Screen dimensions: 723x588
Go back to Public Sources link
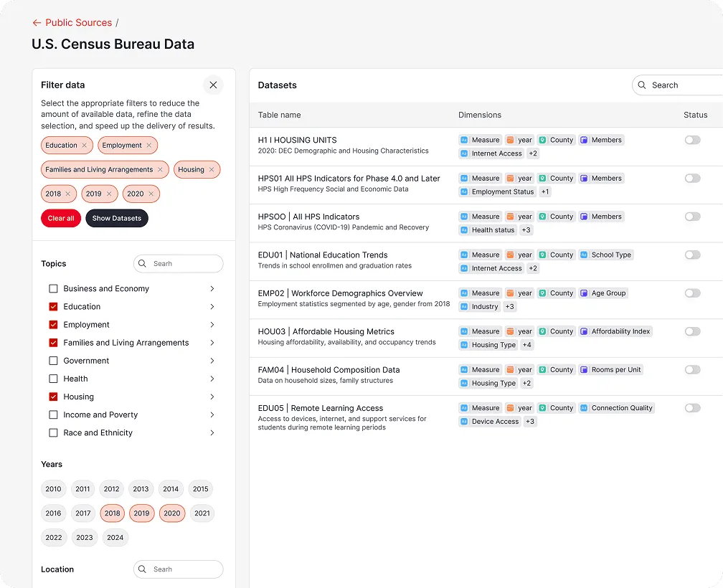[x=78, y=22]
